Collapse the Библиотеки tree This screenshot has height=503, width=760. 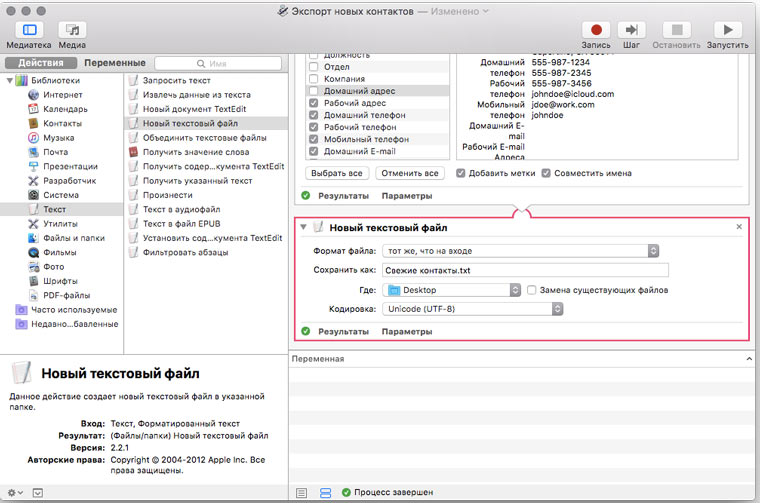9,80
